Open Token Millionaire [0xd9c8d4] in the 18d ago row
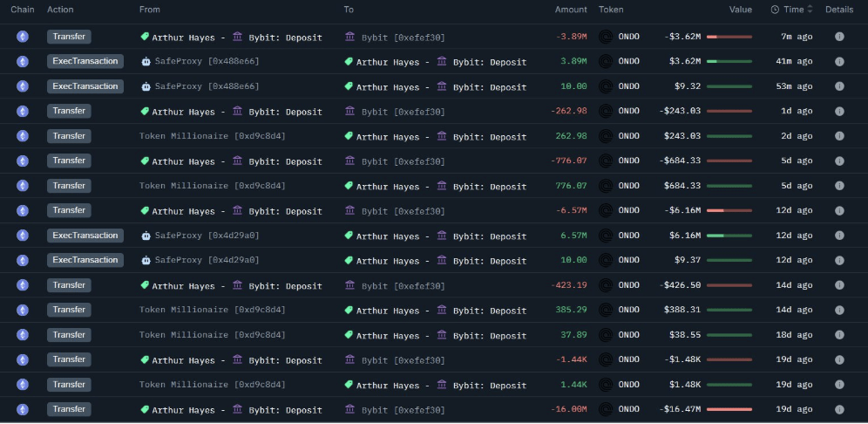Screen dimensions: 868x424 pyautogui.click(x=212, y=335)
